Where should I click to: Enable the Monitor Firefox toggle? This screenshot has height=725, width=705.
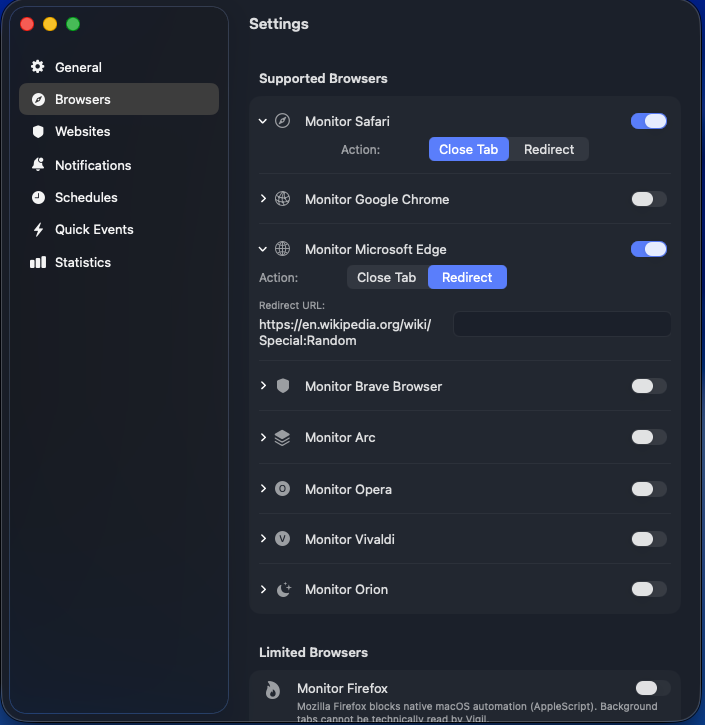click(x=652, y=688)
